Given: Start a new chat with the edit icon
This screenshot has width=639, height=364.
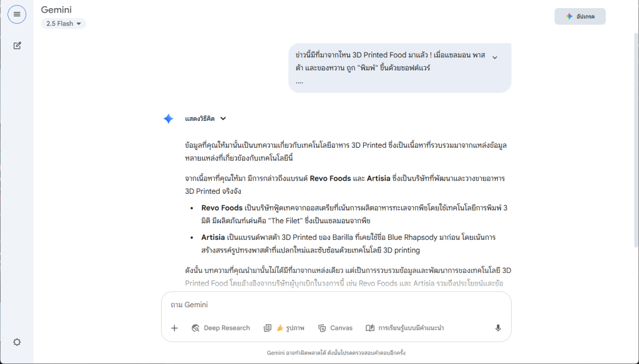Looking at the screenshot, I should pos(17,45).
